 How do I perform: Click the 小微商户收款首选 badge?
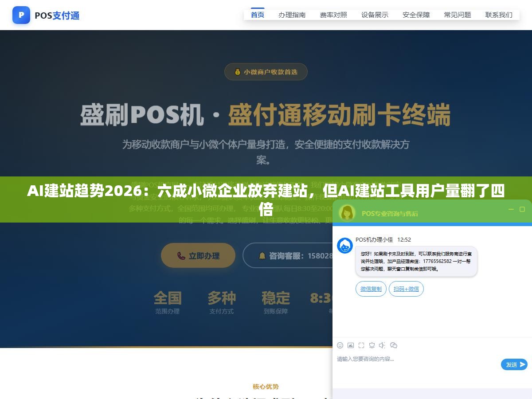point(266,72)
